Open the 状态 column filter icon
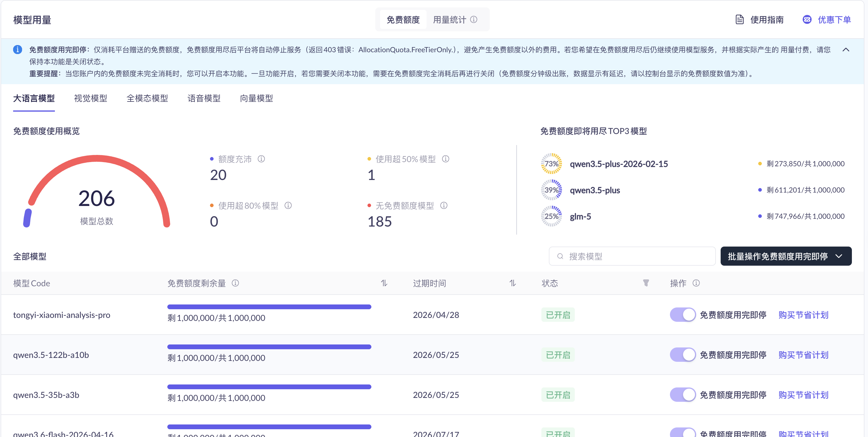The width and height of the screenshot is (868, 437). click(x=645, y=283)
